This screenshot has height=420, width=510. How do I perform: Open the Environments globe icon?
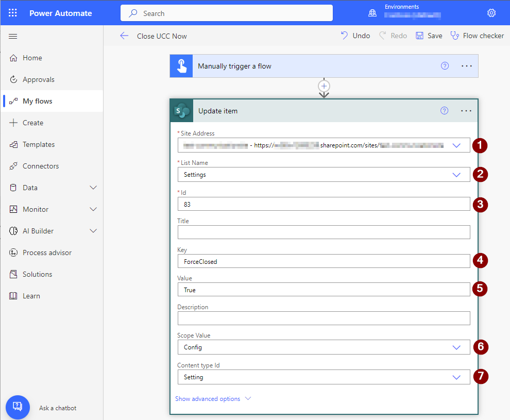(372, 13)
